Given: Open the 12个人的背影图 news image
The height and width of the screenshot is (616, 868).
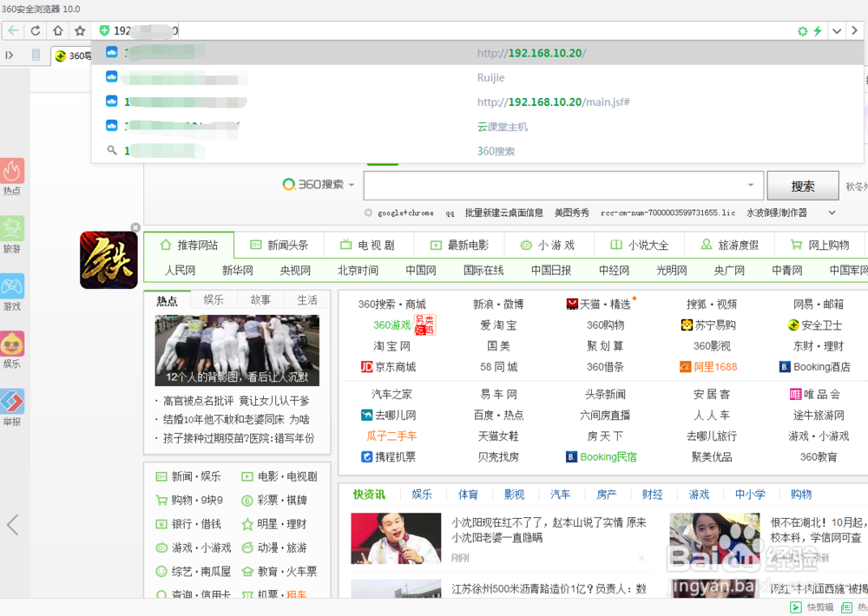Looking at the screenshot, I should [x=237, y=351].
